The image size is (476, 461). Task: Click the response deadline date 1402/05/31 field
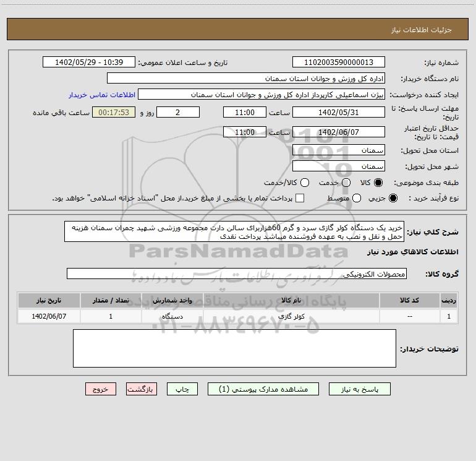[x=339, y=112]
